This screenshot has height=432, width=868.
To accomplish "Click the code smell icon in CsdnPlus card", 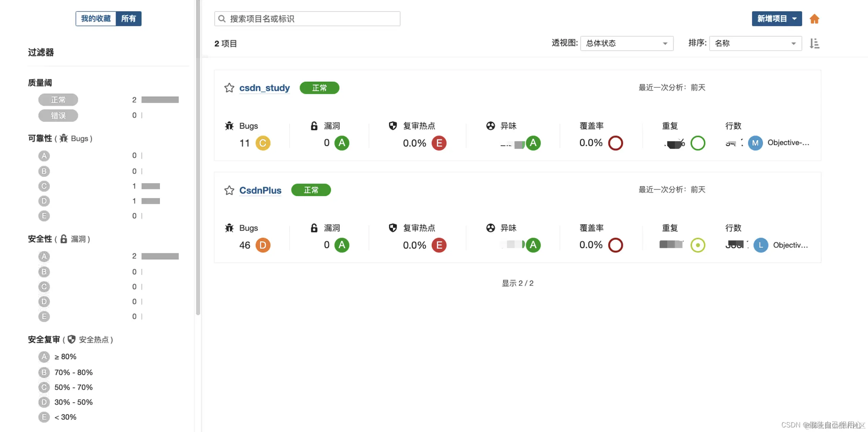I will coord(490,228).
